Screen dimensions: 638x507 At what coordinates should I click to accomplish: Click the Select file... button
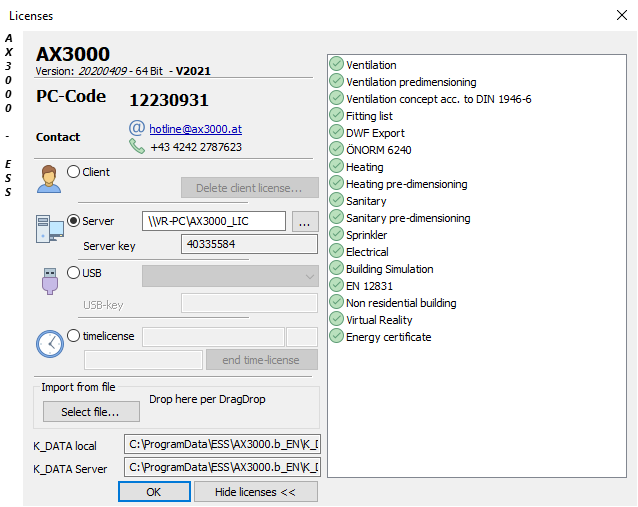coord(91,412)
